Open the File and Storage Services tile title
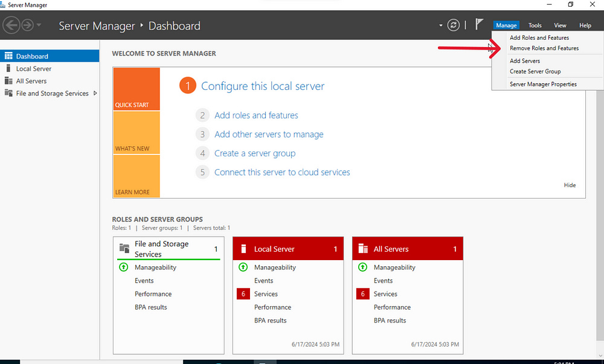604x364 pixels. click(162, 249)
